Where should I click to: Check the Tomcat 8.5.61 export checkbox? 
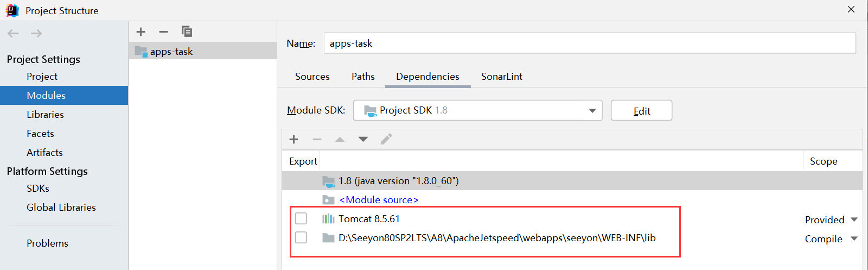tap(301, 218)
